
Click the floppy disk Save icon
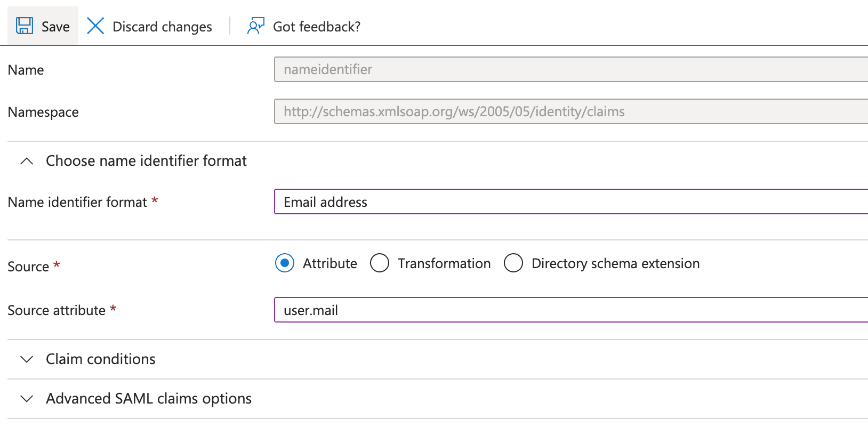(25, 26)
